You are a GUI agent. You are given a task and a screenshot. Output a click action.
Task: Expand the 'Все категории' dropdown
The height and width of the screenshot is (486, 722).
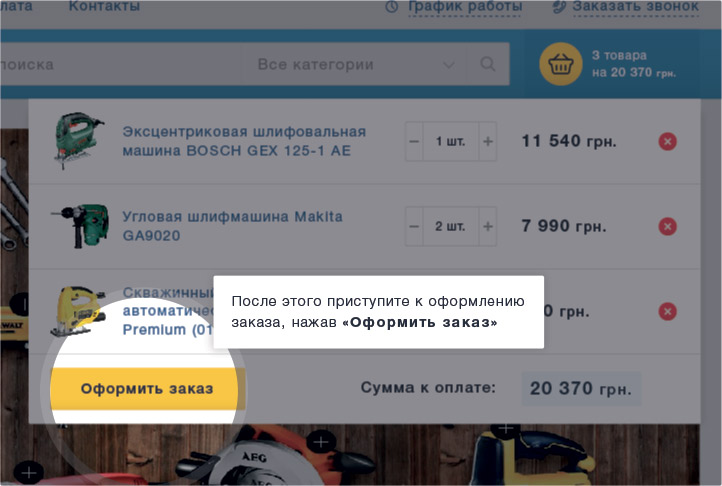click(x=354, y=64)
